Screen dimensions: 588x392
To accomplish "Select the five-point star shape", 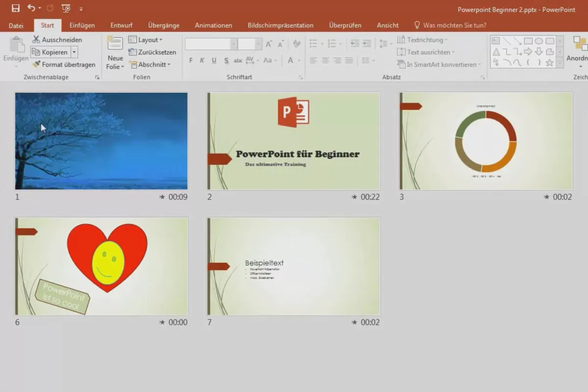I will (x=550, y=62).
